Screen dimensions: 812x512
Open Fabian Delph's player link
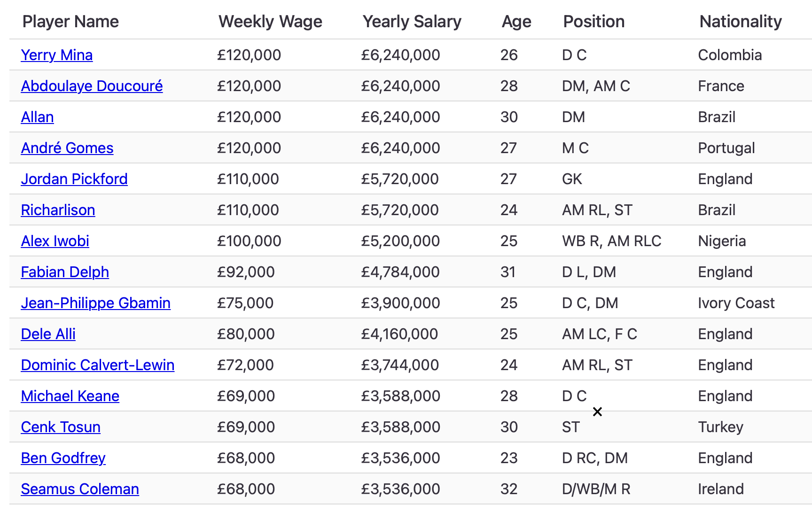[65, 272]
